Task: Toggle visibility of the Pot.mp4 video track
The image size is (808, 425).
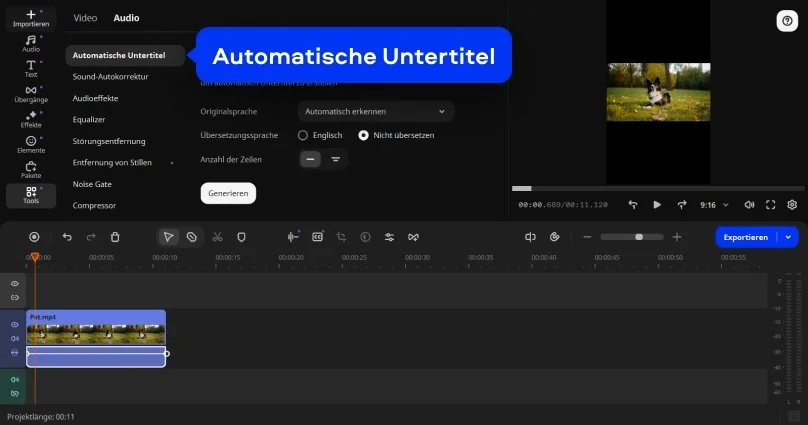Action: pos(14,325)
